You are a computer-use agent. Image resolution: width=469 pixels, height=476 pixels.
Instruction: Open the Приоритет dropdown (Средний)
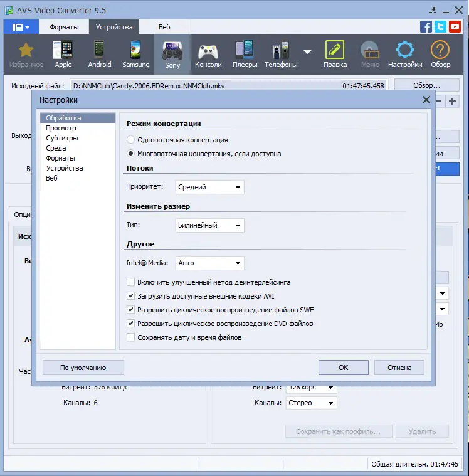[210, 187]
